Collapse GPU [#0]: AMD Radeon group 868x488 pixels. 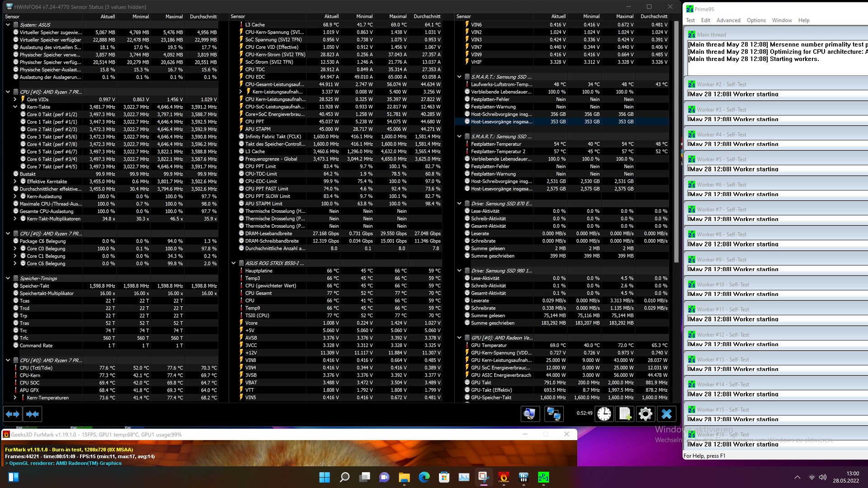[459, 338]
